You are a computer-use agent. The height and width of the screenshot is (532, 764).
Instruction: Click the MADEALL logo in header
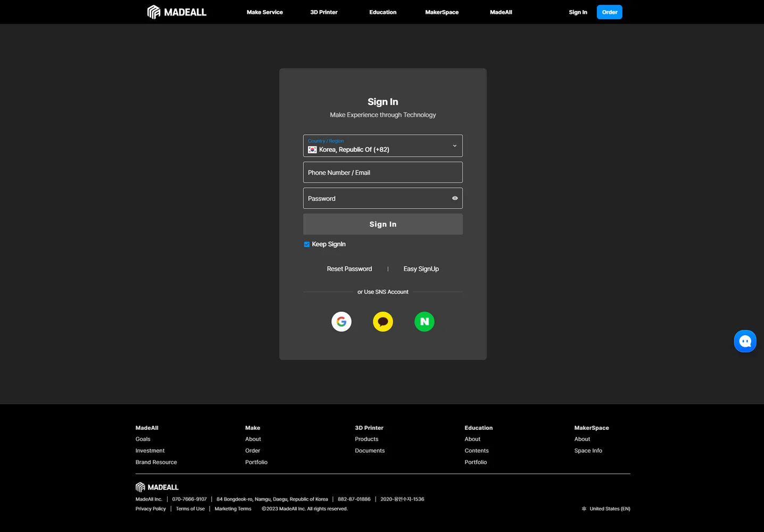coord(177,12)
